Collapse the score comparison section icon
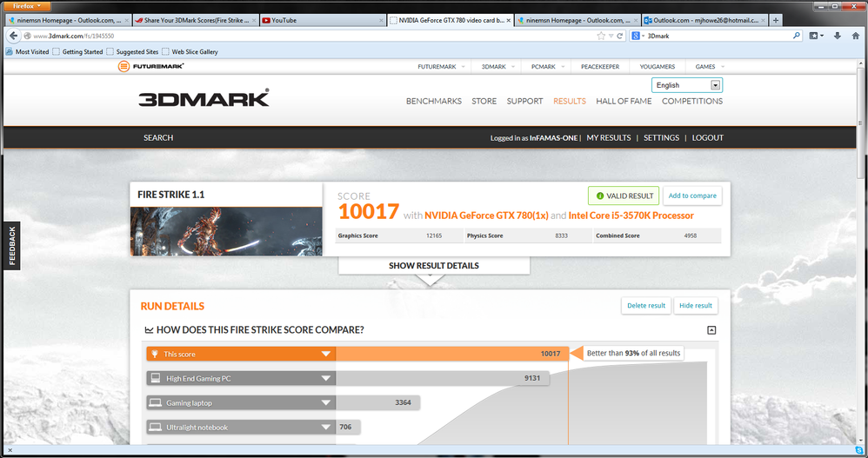Viewport: 868px width, 458px height. point(711,330)
